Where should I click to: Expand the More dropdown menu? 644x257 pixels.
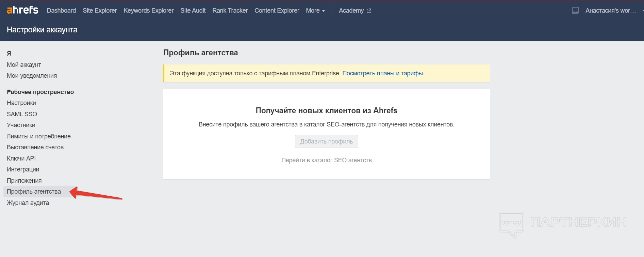pyautogui.click(x=315, y=11)
